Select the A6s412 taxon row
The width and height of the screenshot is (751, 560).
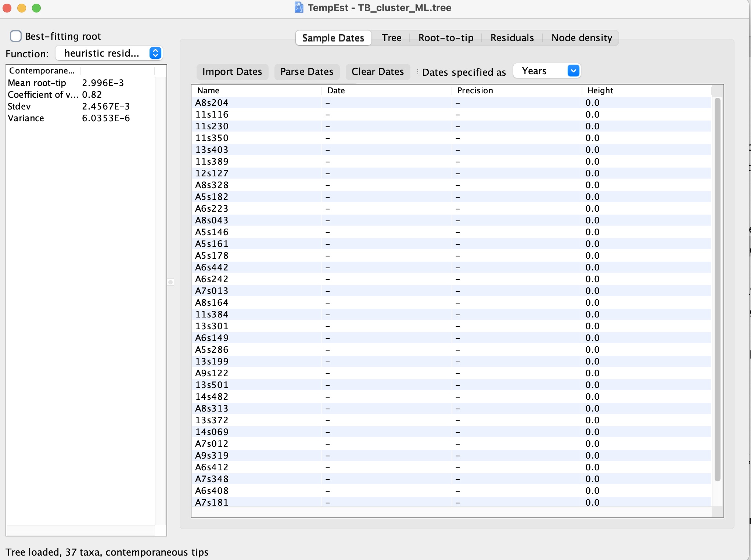(x=451, y=467)
